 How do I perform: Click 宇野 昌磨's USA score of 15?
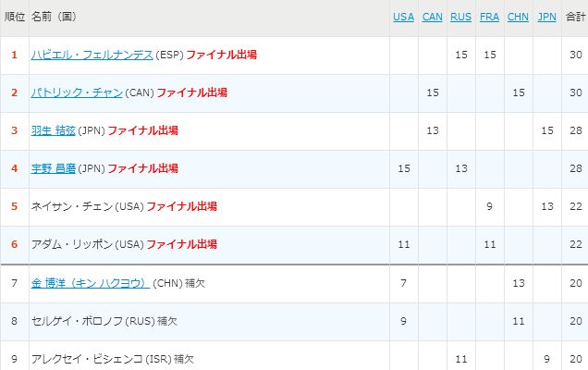(403, 169)
